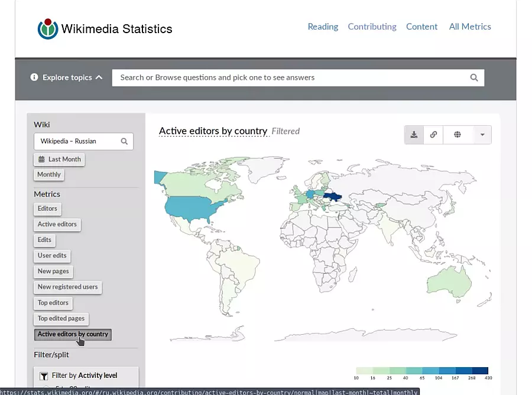Screen dimensions: 532x395
Task: Open the chart type dropdown arrow
Action: (x=482, y=135)
